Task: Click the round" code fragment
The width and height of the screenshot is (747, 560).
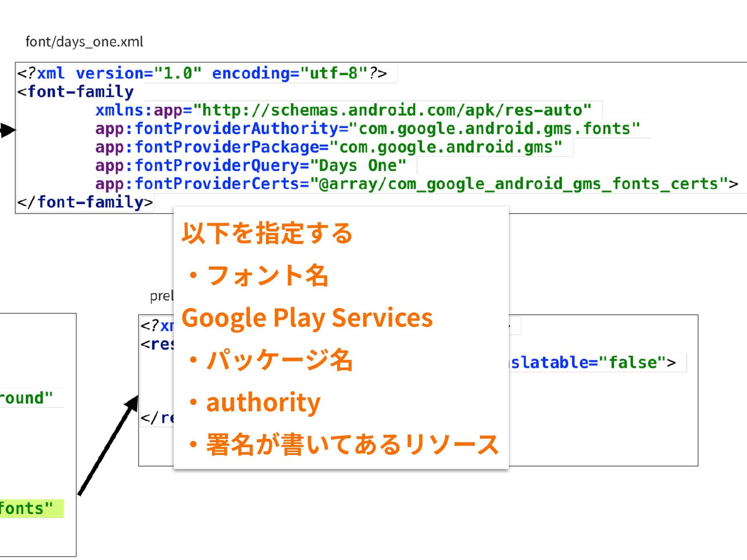Action: click(x=26, y=398)
